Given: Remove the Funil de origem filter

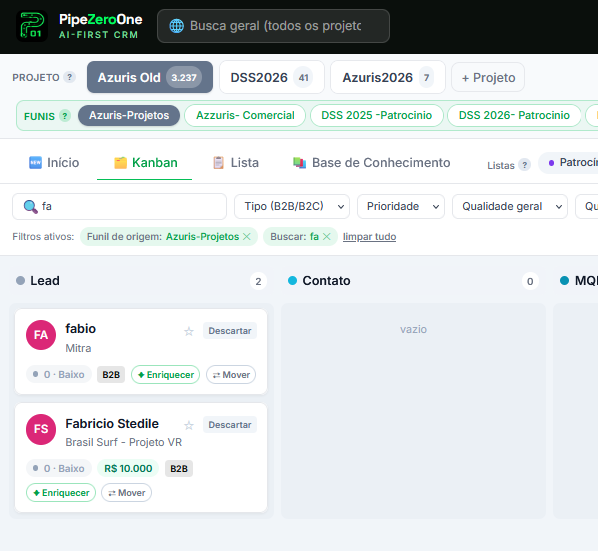Looking at the screenshot, I should [x=247, y=236].
